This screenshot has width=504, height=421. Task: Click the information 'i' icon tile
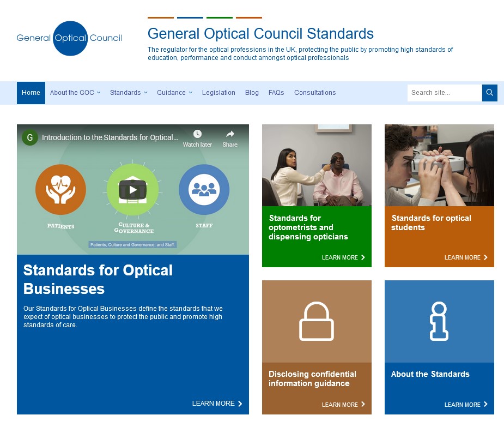click(439, 322)
